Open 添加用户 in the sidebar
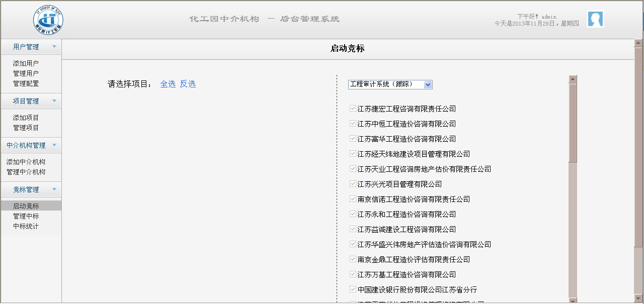Viewport: 644px width, 304px height. tap(26, 63)
